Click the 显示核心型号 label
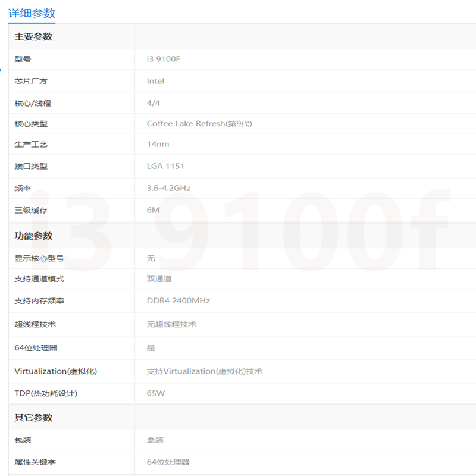This screenshot has width=476, height=476. [x=39, y=258]
